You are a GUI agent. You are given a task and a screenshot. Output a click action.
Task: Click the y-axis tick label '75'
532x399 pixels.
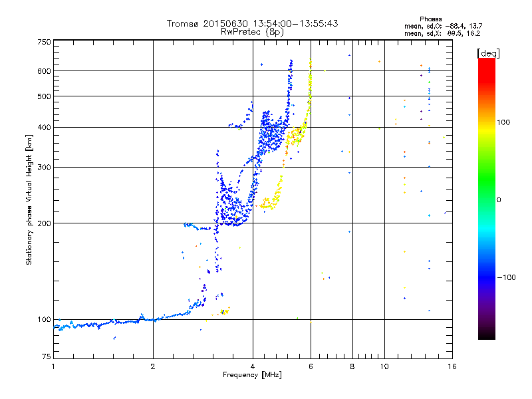pos(47,356)
